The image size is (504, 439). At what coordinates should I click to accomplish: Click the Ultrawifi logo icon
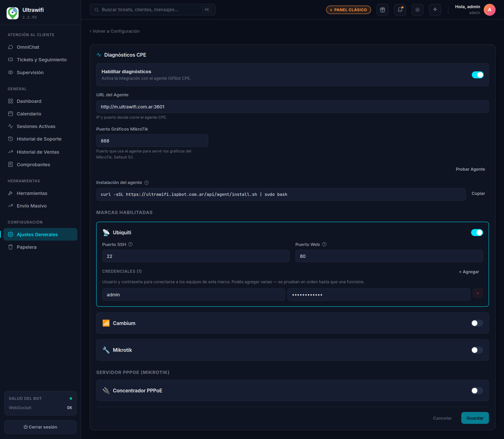[x=13, y=13]
